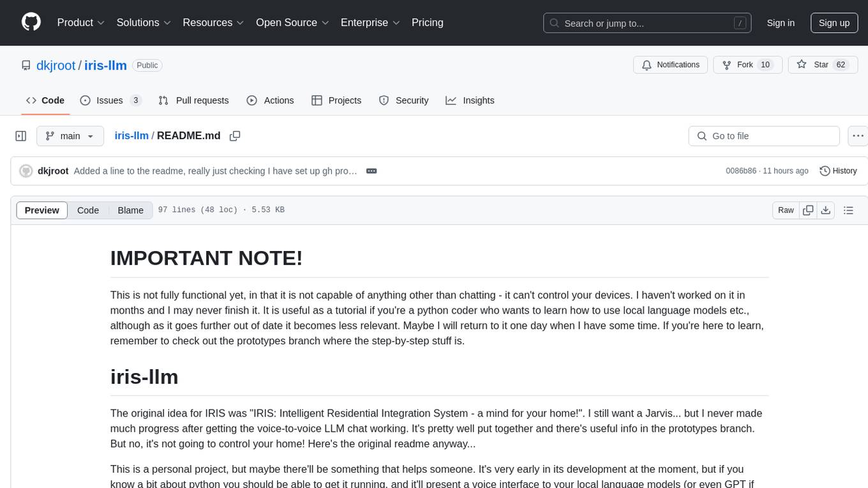Navigate to iris-llm in the breadcrumb
This screenshot has height=488, width=868.
click(131, 135)
